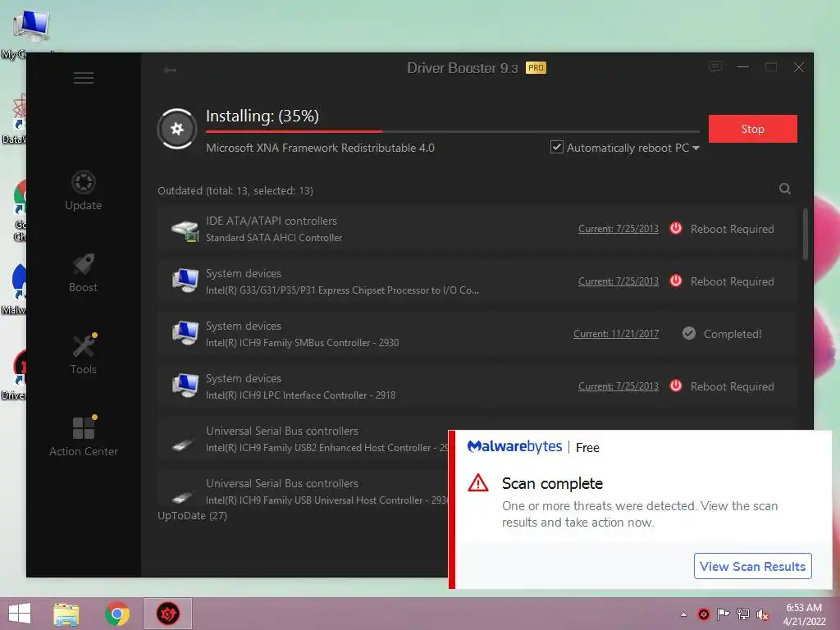Click Reboot Required power icon for LPC Interface Controller
This screenshot has width=840, height=630.
coord(676,386)
